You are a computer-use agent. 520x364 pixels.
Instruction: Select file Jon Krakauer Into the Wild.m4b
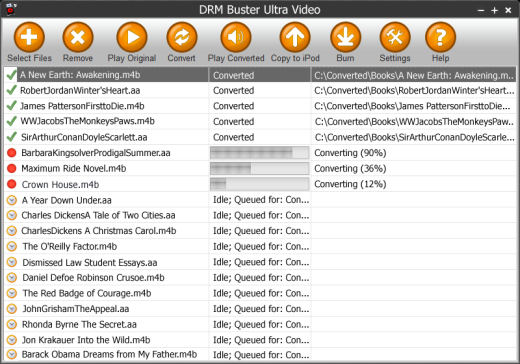click(x=86, y=340)
